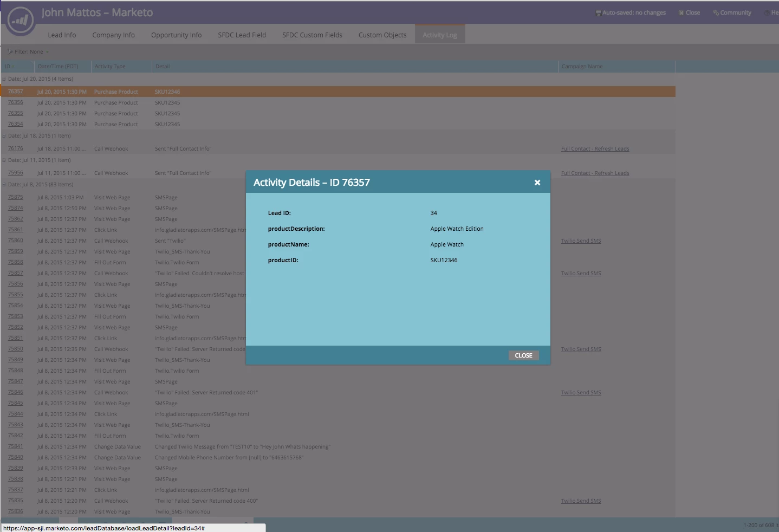Open the Opportunity Info tab
779x532 pixels.
[176, 35]
